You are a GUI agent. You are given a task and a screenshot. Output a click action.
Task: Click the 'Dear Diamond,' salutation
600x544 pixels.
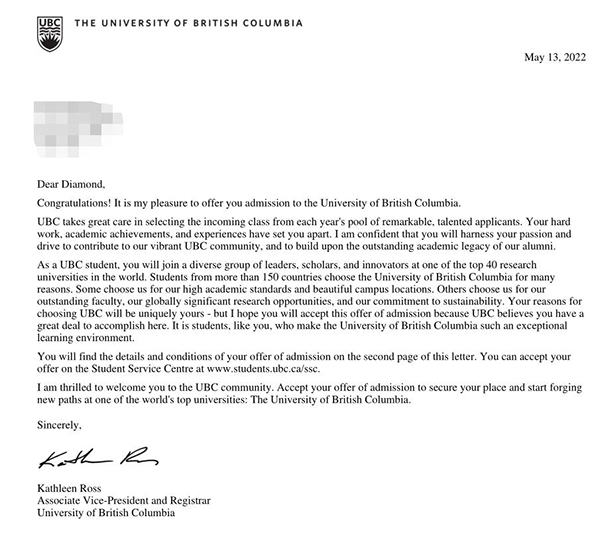[x=69, y=183]
